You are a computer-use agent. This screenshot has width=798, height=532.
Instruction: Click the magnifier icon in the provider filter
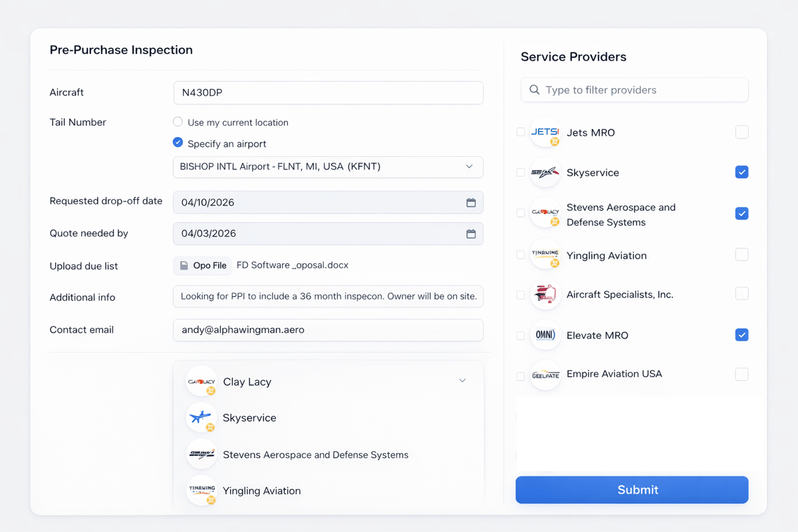click(x=534, y=90)
